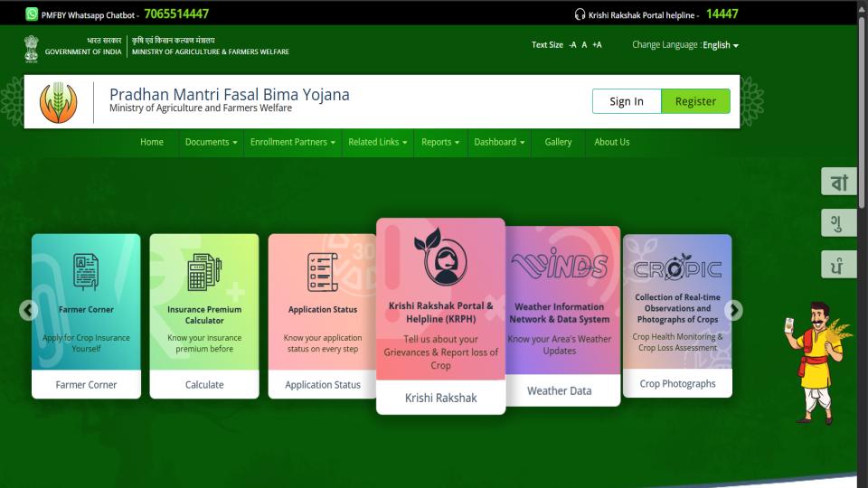
Task: Click 'Crop Health Monitoring & Crop Loss Assessment' text
Action: 677,342
